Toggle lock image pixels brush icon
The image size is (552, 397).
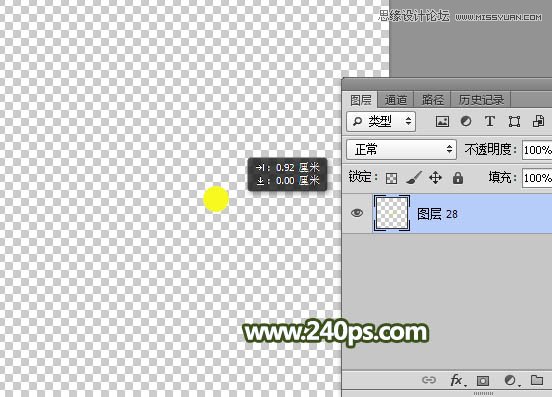[x=413, y=178]
